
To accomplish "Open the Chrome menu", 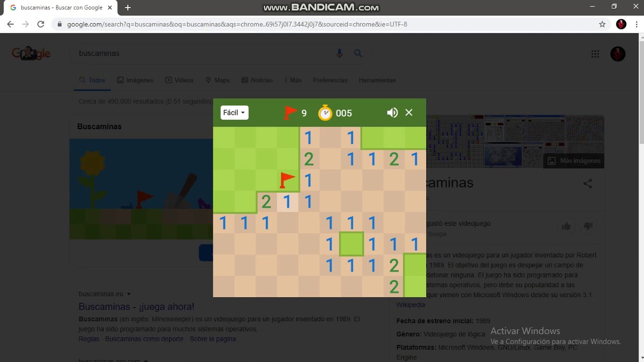I will pyautogui.click(x=636, y=24).
